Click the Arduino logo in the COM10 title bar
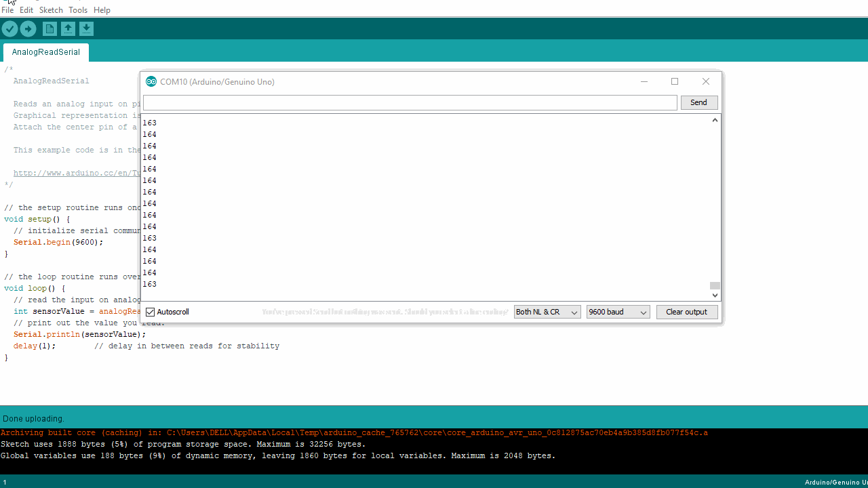868x488 pixels. [x=151, y=82]
